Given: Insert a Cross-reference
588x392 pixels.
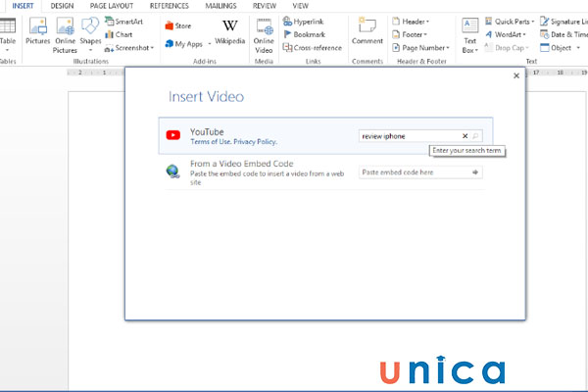Looking at the screenshot, I should [x=313, y=48].
